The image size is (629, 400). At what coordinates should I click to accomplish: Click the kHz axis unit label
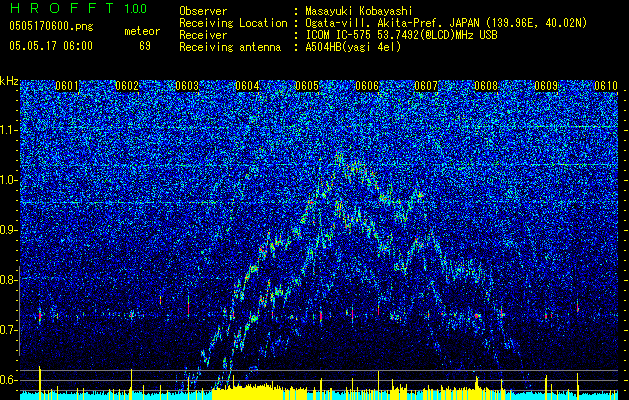point(9,81)
